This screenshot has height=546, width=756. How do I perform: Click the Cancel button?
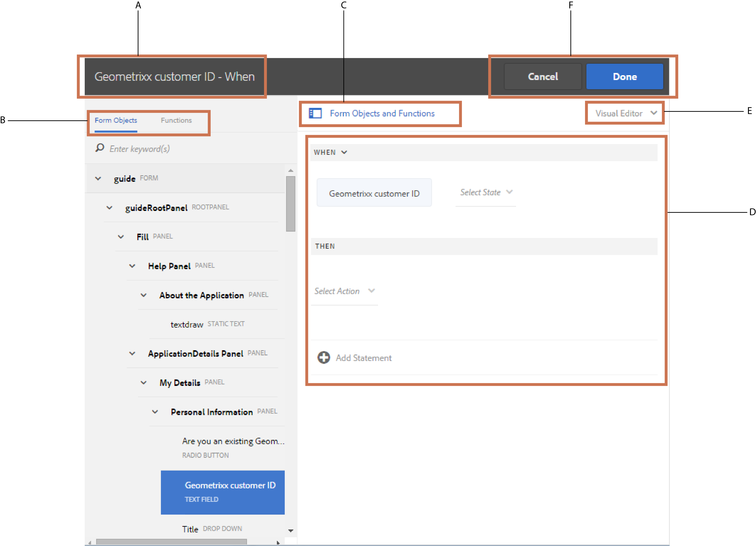click(543, 77)
